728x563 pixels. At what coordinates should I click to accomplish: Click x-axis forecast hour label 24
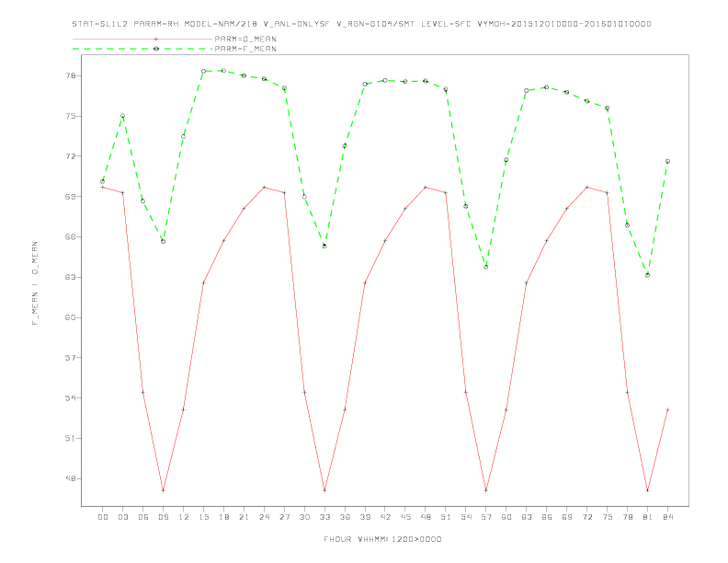264,517
